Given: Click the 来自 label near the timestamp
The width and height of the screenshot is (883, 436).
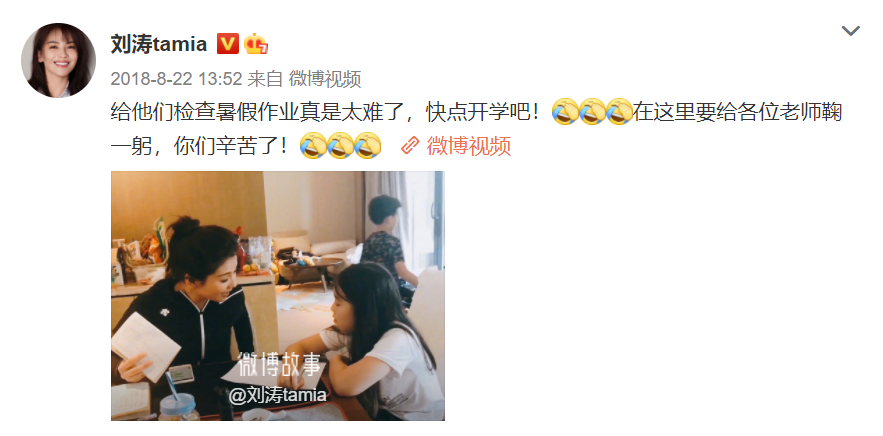Looking at the screenshot, I should 265,79.
